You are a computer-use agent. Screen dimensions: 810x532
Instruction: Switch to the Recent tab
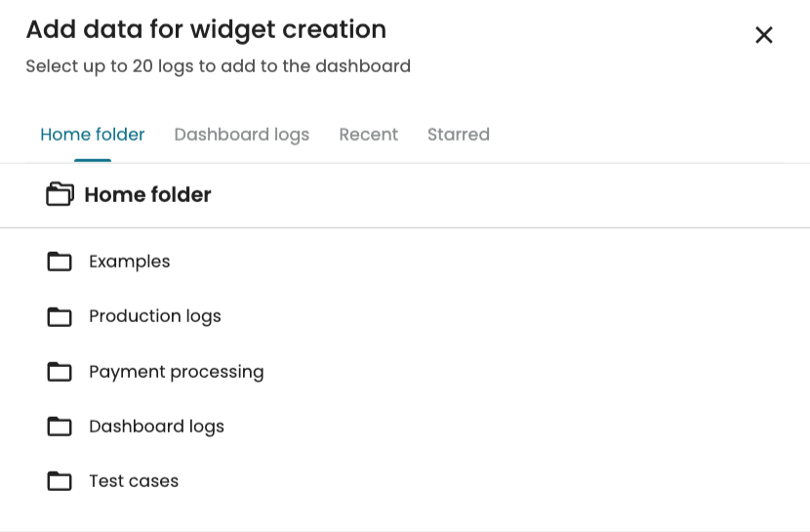pyautogui.click(x=368, y=135)
